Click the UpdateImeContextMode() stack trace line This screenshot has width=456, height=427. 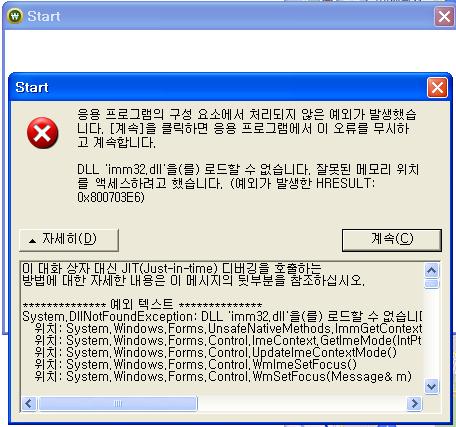coord(216,352)
